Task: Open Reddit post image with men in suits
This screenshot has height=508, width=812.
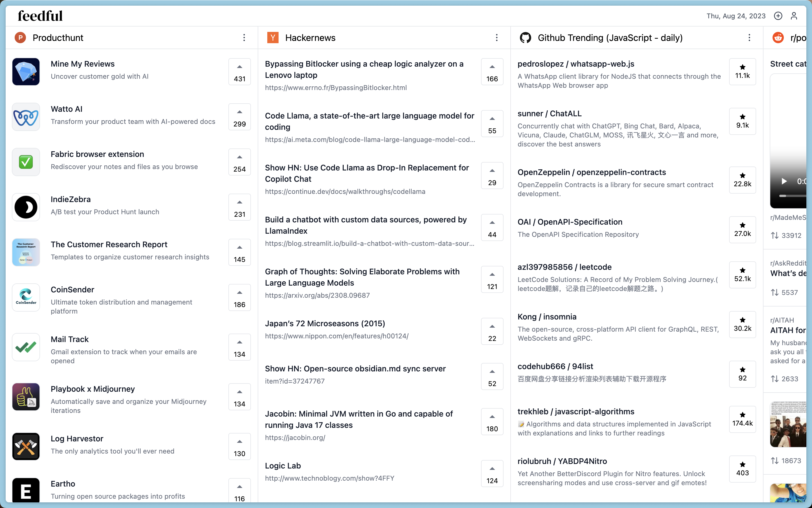Action: click(788, 424)
